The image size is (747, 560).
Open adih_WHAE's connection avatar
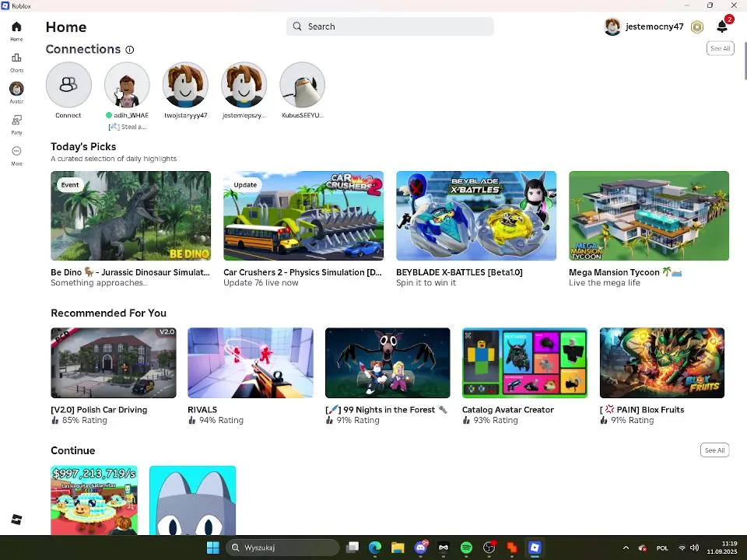127,85
